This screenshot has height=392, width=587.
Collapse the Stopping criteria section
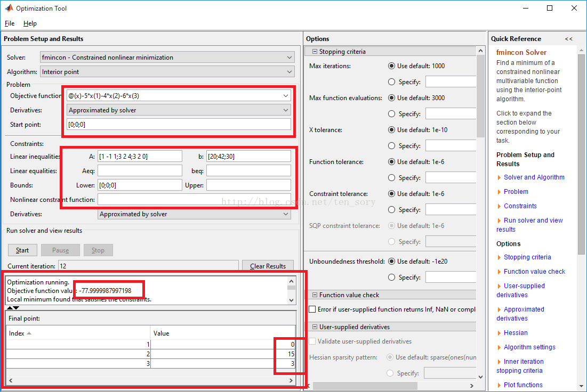315,52
